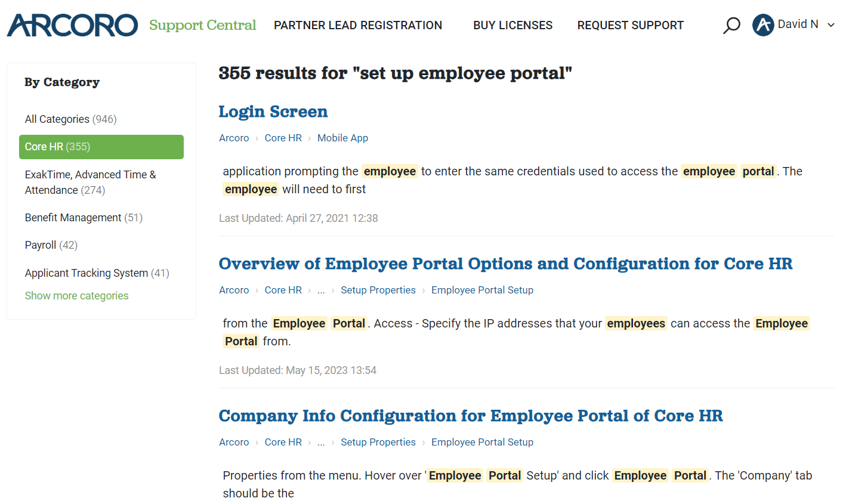Click the Arcoro logo

[x=72, y=25]
